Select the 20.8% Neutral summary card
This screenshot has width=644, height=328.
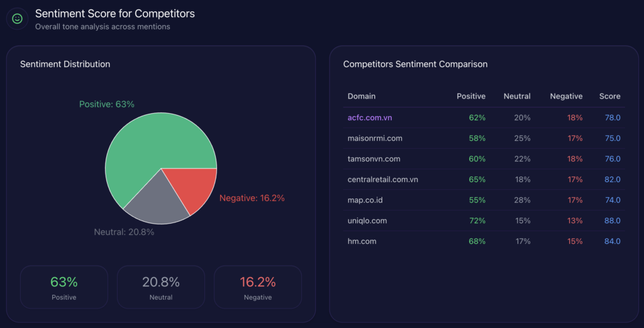(161, 287)
